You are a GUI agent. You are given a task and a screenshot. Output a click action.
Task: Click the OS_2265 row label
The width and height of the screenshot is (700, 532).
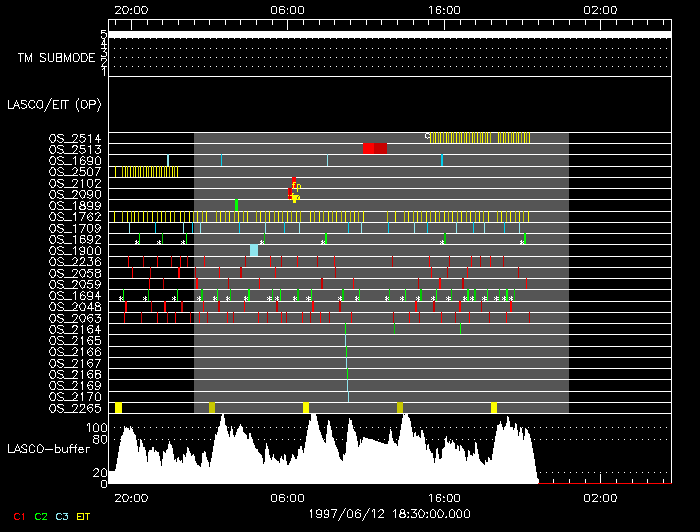(75, 408)
